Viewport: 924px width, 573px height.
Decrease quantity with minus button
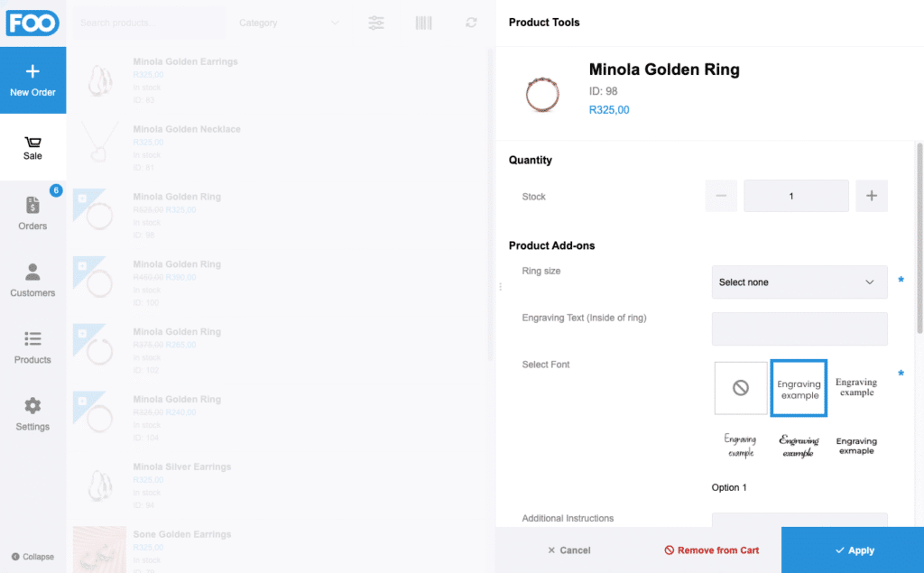coord(721,196)
